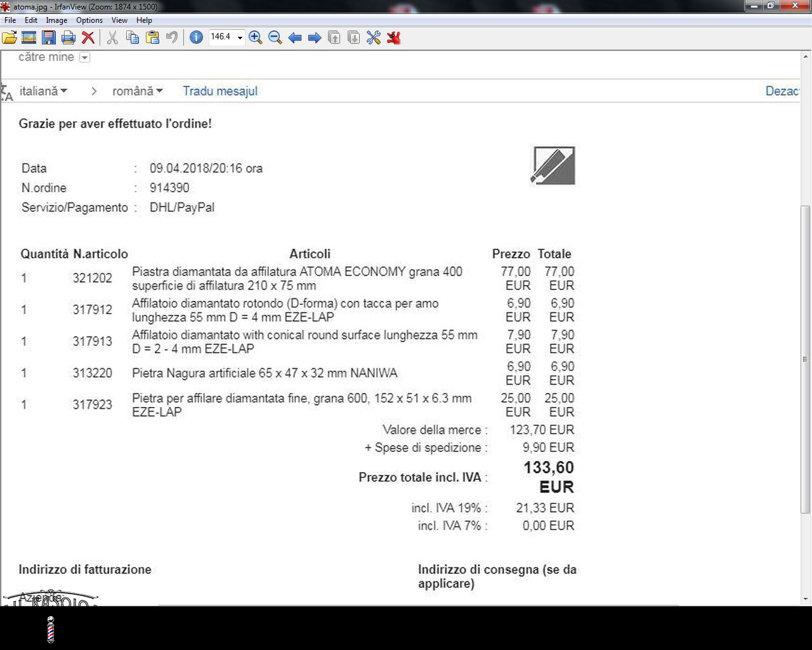Select the Cut scissors icon
Screen dimensions: 812x650
click(x=112, y=37)
